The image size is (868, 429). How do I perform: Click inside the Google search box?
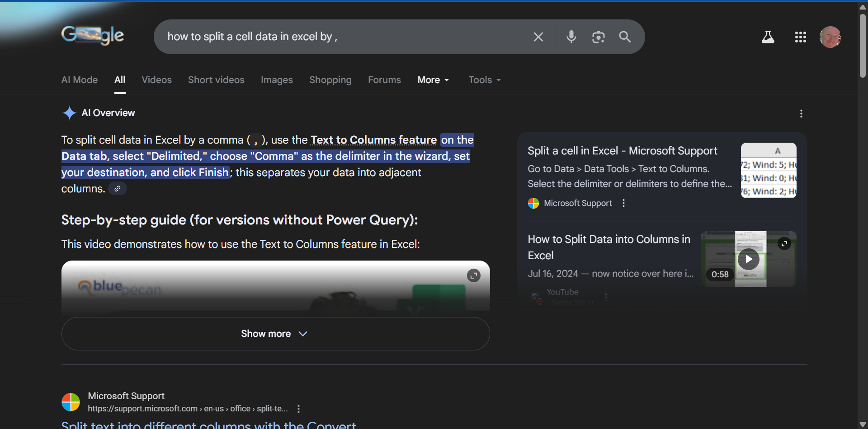pyautogui.click(x=344, y=37)
